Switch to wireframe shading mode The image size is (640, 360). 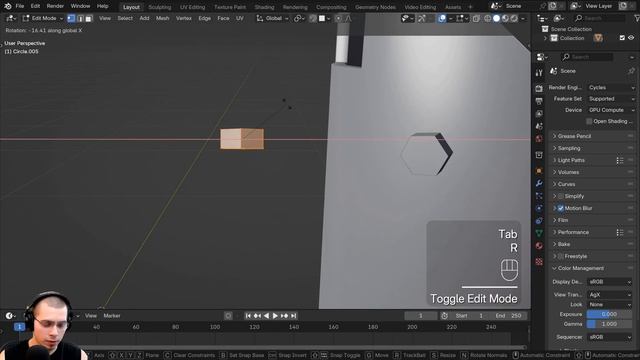pyautogui.click(x=487, y=18)
